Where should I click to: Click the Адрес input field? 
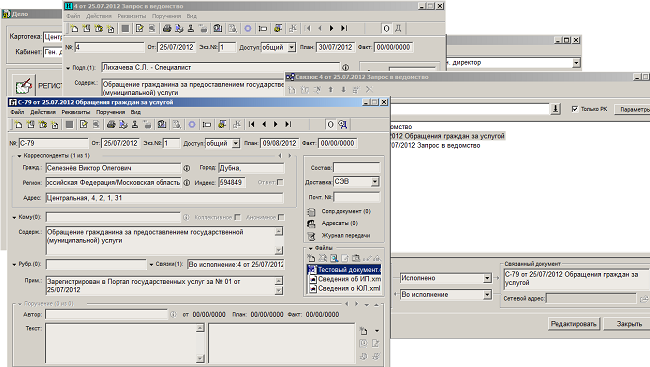pyautogui.click(x=165, y=198)
